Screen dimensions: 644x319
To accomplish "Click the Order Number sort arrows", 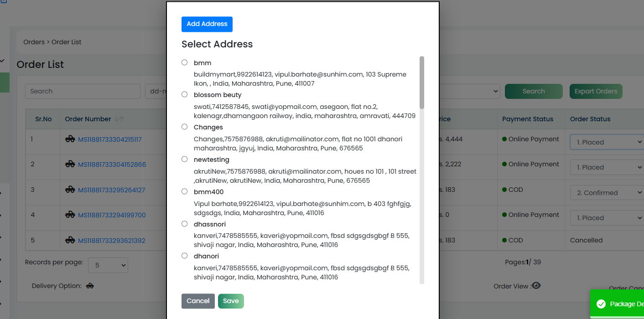I will tap(119, 119).
